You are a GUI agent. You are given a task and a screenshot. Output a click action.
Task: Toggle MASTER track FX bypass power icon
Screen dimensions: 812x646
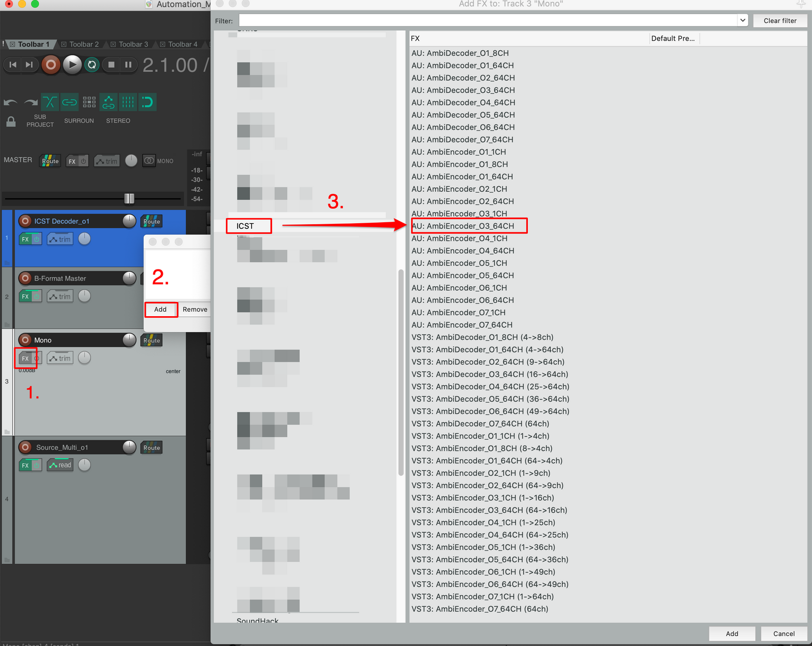(x=84, y=161)
